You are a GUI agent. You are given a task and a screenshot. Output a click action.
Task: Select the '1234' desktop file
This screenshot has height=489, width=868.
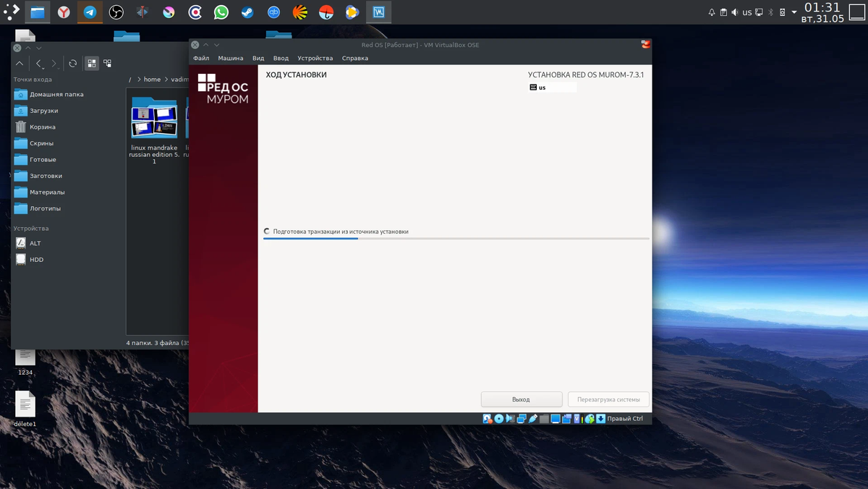coord(25,361)
